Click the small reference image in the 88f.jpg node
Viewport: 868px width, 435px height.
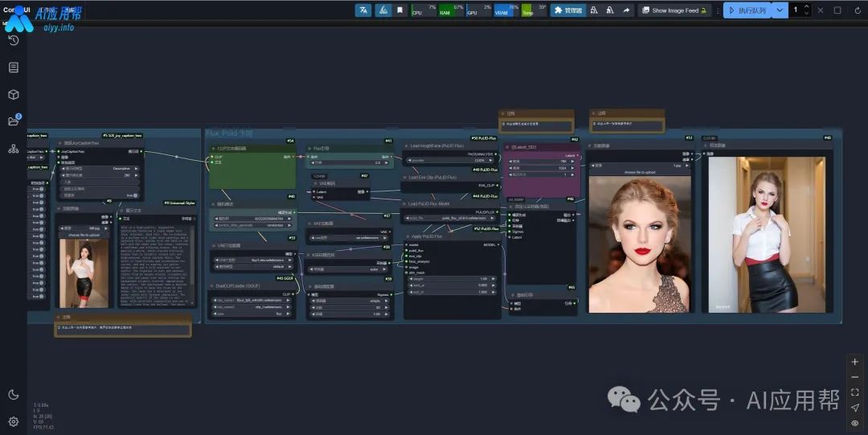pos(84,273)
